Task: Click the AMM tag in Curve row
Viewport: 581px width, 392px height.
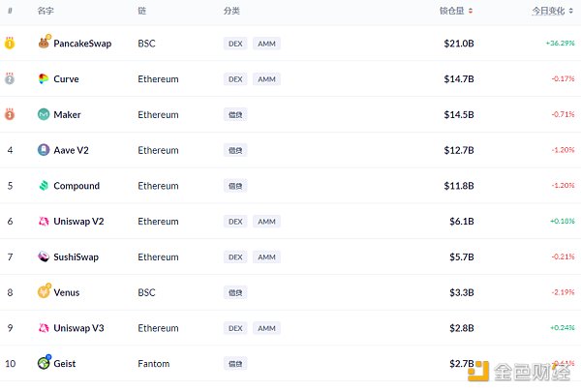Action: 266,79
